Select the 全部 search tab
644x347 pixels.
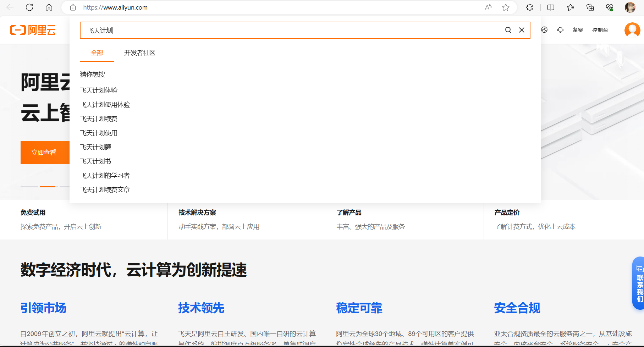(x=97, y=53)
